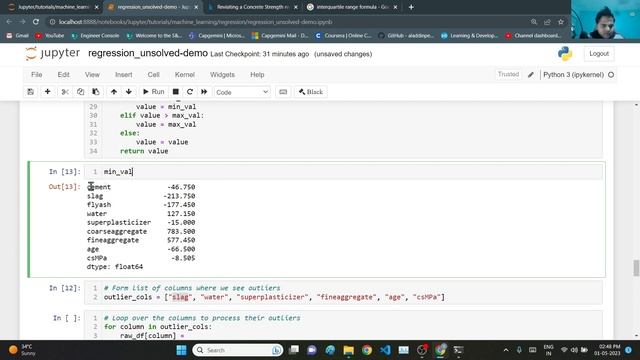
Task: Open the Channel dashboard bookmark
Action: tap(533, 36)
